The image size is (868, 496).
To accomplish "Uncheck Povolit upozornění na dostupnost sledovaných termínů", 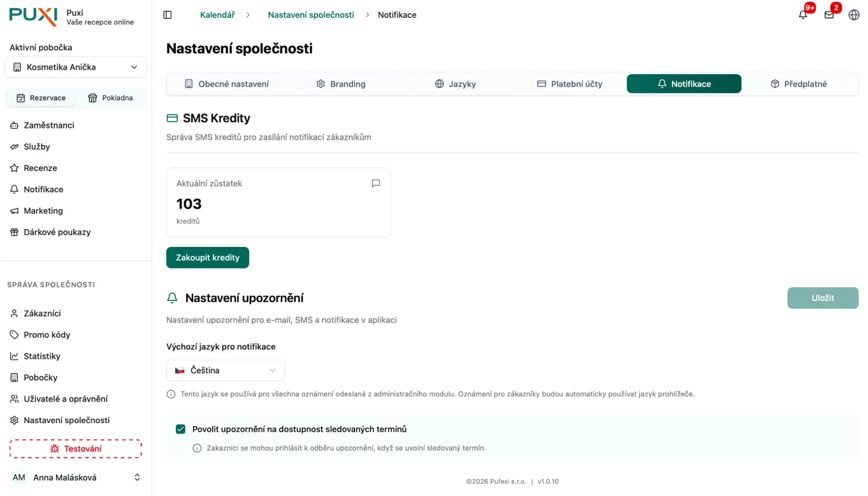I will (181, 429).
